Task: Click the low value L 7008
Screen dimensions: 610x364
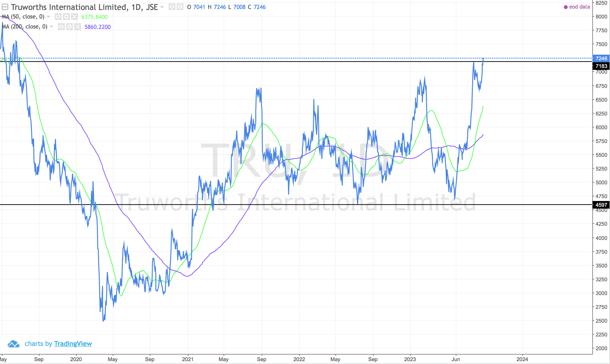Action: (237, 7)
